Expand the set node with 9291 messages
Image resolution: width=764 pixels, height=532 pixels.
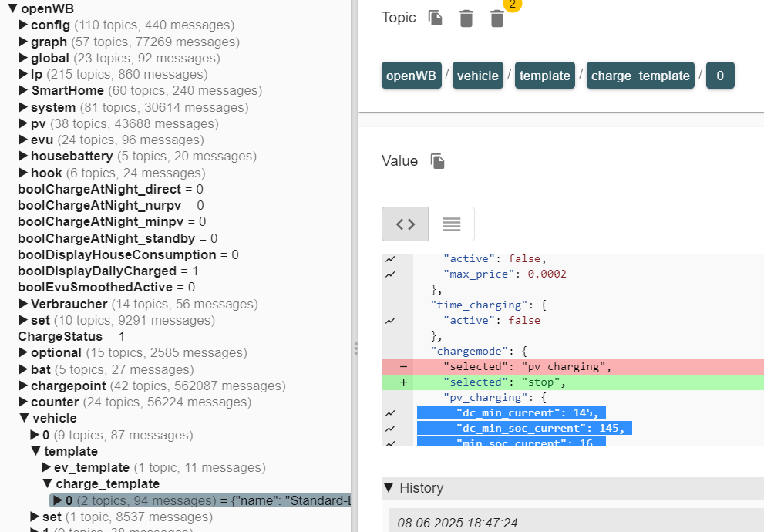pyautogui.click(x=23, y=320)
